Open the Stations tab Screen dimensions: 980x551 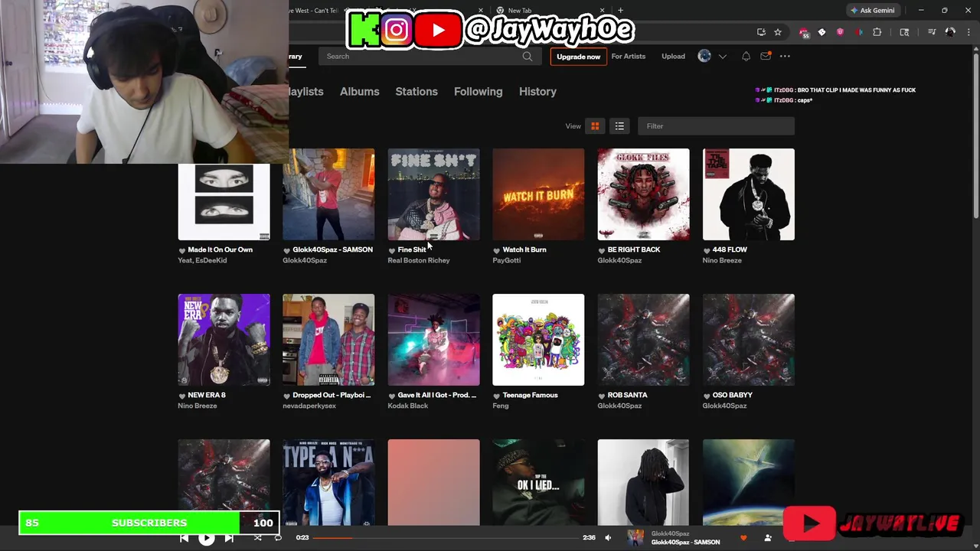(416, 91)
